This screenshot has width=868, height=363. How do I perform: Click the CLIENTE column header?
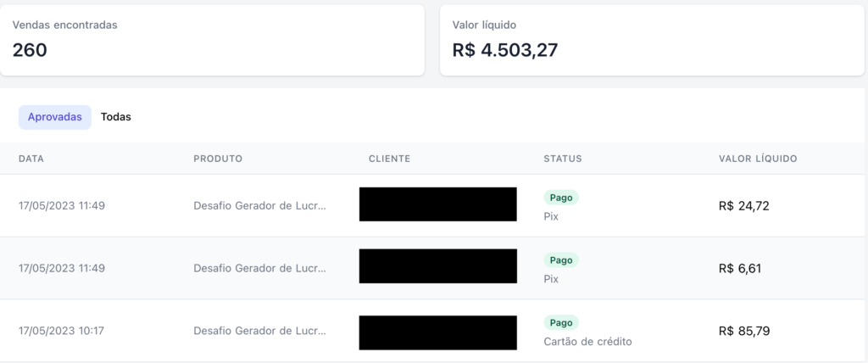[390, 159]
